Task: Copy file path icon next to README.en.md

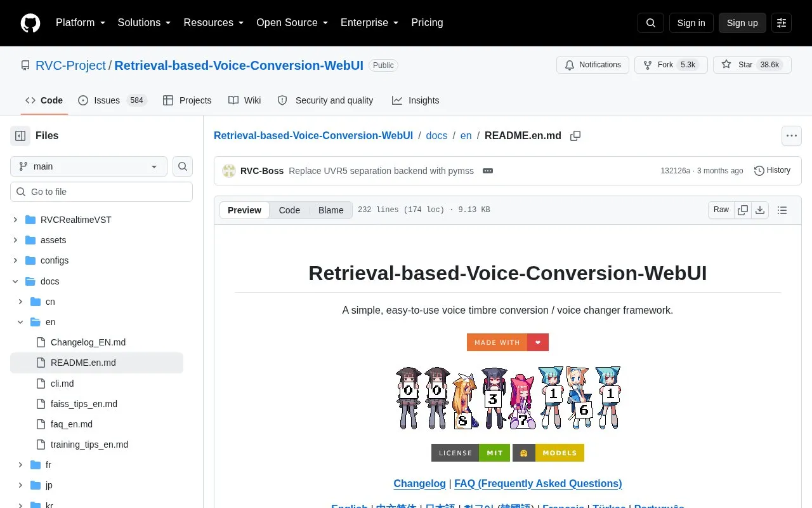Action: tap(575, 136)
